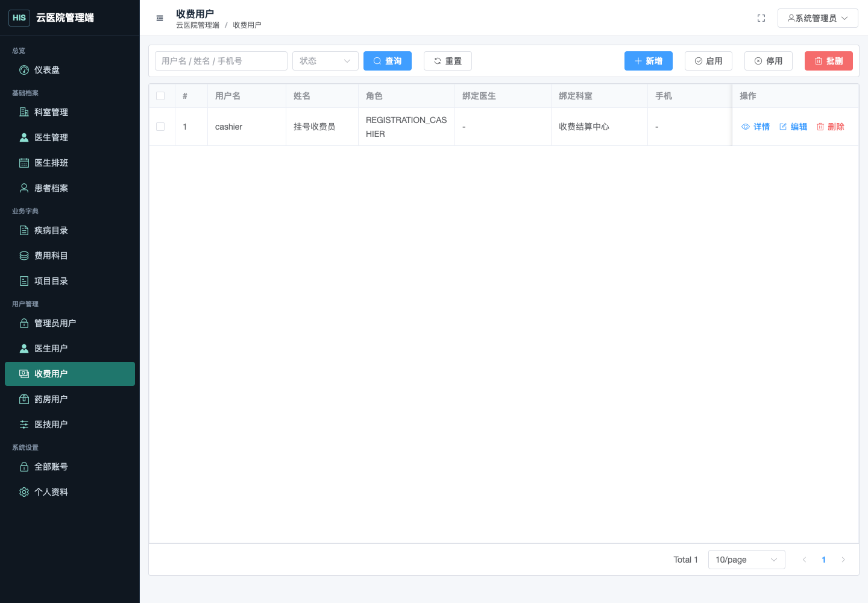Click the next page arrow

843,560
